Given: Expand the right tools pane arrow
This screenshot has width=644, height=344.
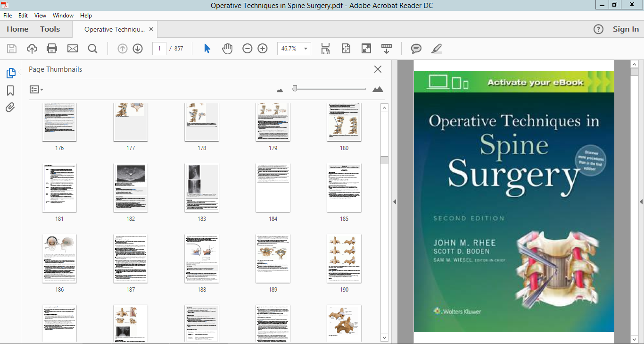Looking at the screenshot, I should pyautogui.click(x=641, y=201).
